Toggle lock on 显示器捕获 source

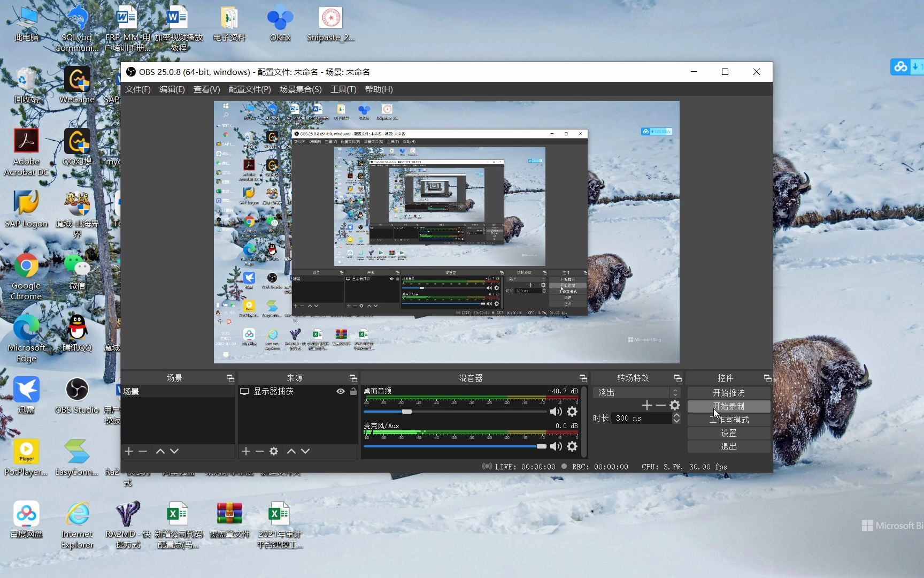[x=353, y=392]
